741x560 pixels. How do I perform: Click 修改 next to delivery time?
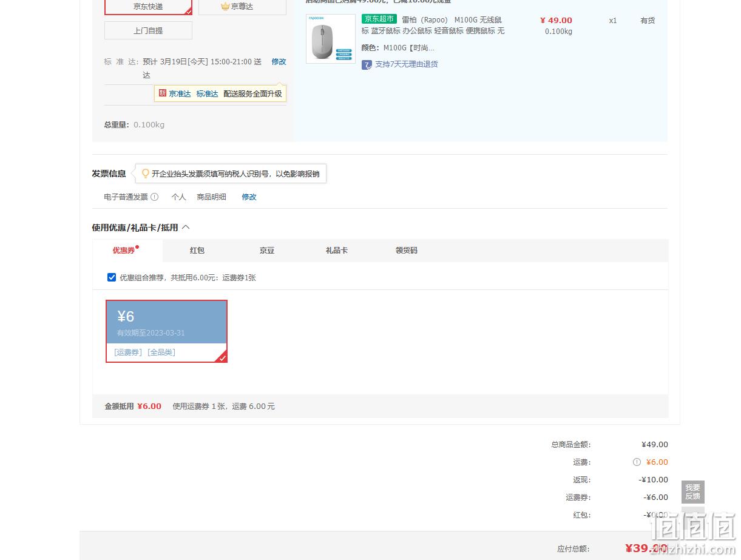click(279, 62)
